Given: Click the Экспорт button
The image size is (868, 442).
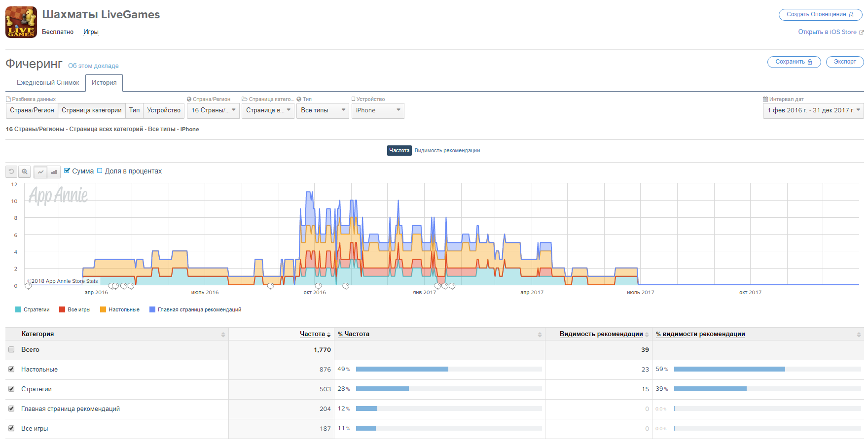Looking at the screenshot, I should click(x=844, y=62).
